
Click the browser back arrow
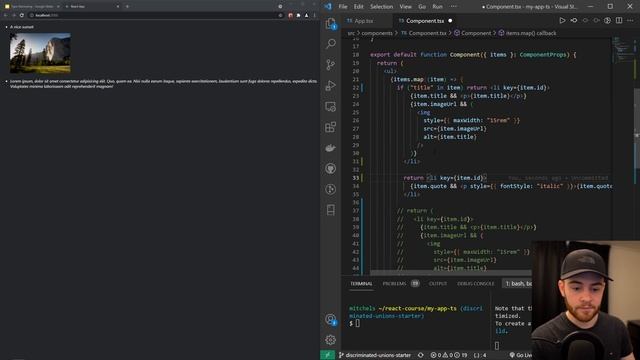[5, 15]
